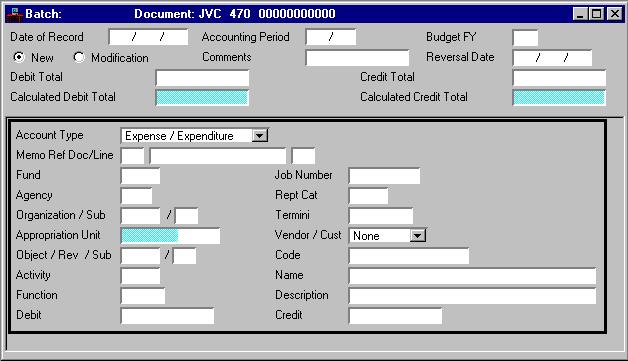The width and height of the screenshot is (628, 361).
Task: Minimize the Batch document window
Action: (580, 14)
